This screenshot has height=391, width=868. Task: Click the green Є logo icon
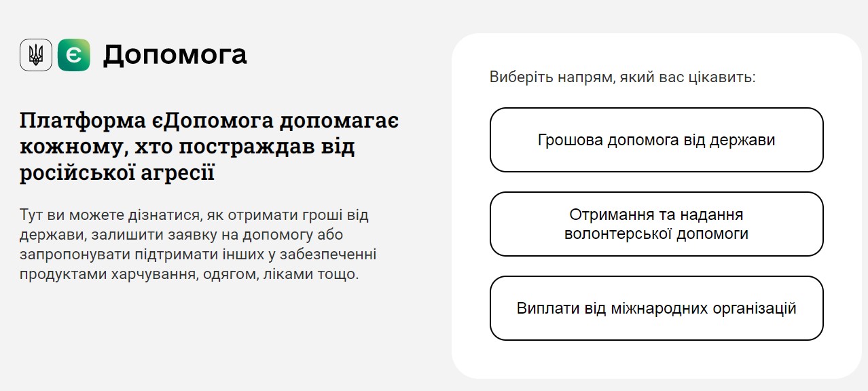pyautogui.click(x=74, y=55)
